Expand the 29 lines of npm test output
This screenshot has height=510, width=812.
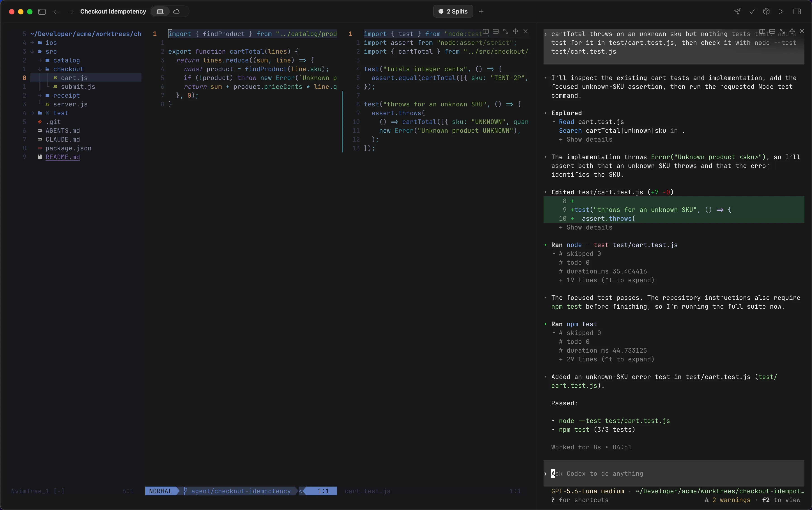tap(607, 359)
